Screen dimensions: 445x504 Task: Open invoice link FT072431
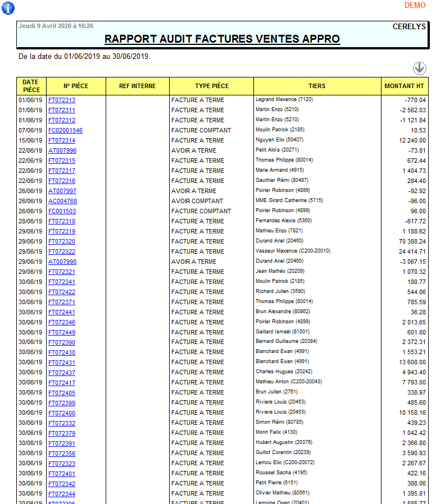point(62,363)
